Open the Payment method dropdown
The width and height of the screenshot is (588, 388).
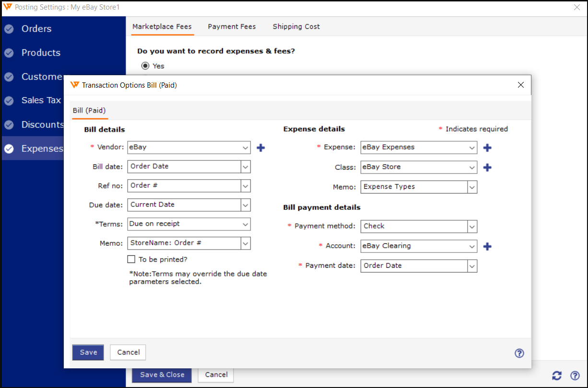pyautogui.click(x=472, y=227)
